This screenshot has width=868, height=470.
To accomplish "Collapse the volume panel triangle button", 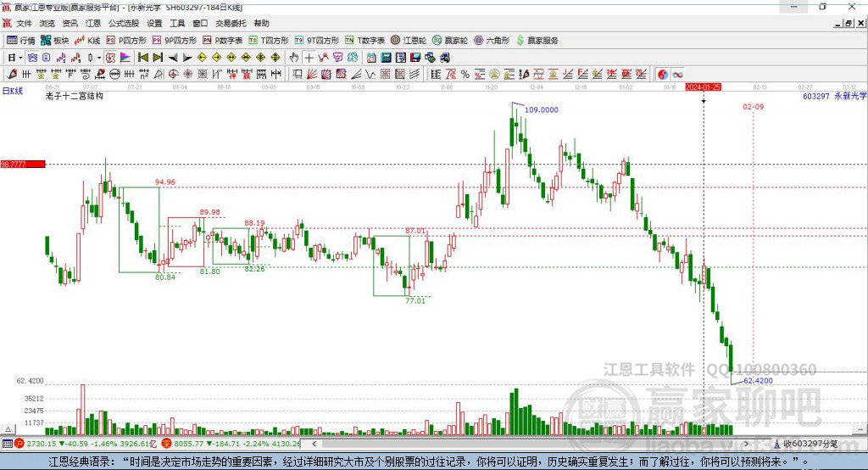I will pos(8,429).
